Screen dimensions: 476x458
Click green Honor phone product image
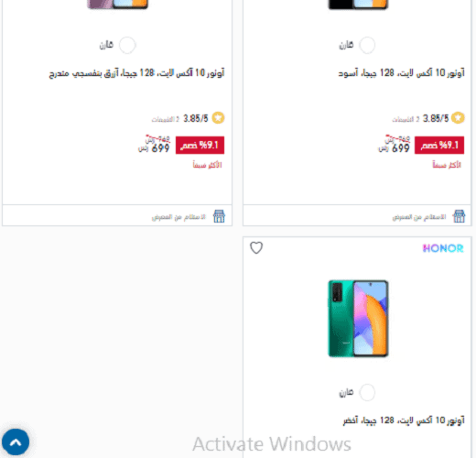coord(358,319)
